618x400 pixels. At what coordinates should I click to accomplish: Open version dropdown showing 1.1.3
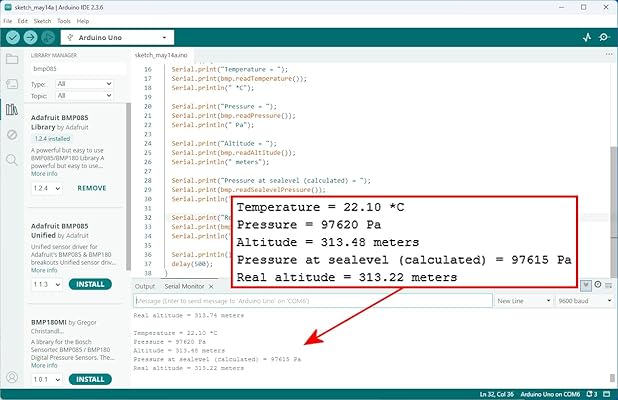click(x=47, y=284)
